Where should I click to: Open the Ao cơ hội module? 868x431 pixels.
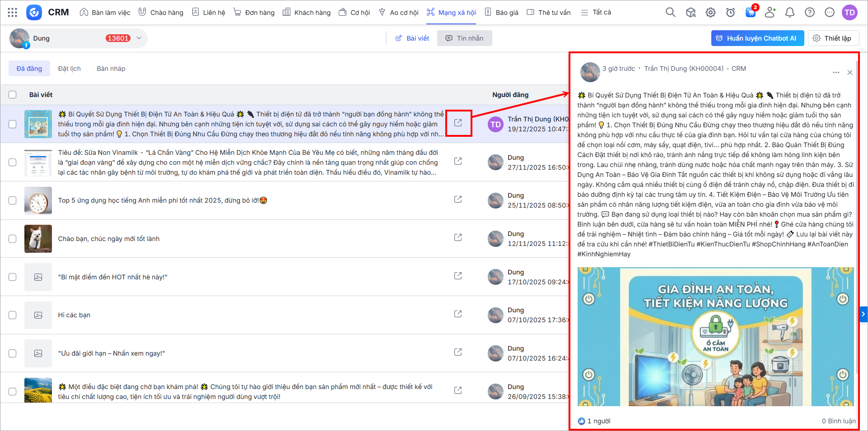398,12
